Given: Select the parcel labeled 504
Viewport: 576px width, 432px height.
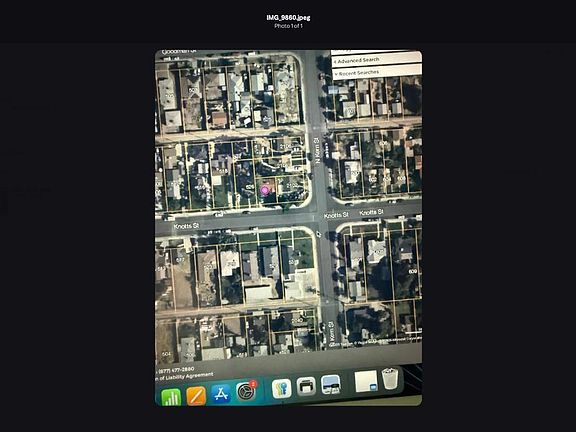Looking at the screenshot, I should [x=166, y=354].
